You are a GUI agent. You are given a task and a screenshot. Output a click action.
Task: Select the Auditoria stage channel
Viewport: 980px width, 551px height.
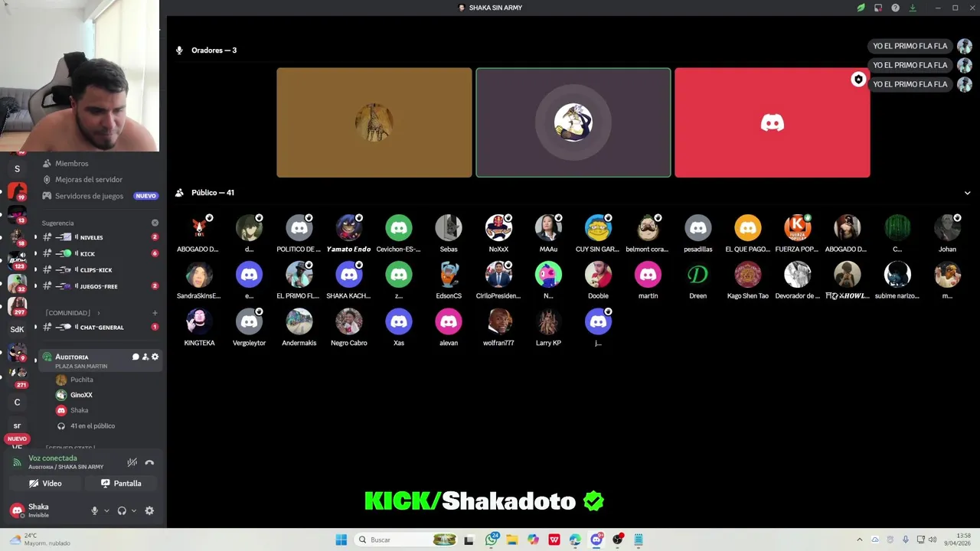coord(100,360)
